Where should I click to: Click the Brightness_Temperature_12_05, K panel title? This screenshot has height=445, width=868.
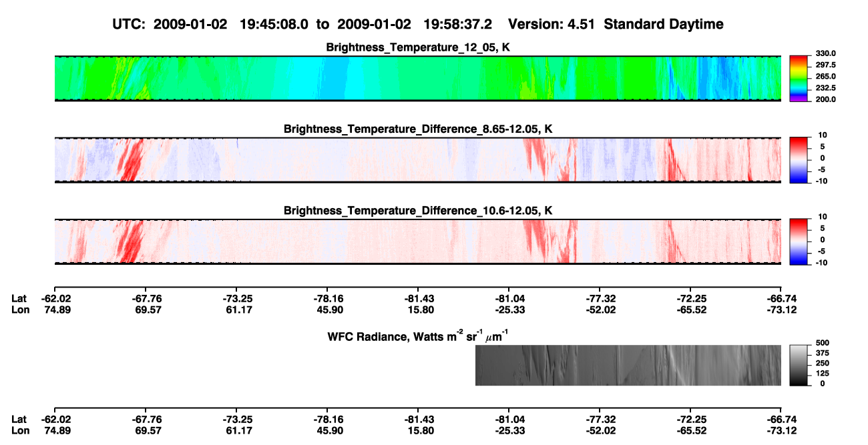point(417,47)
